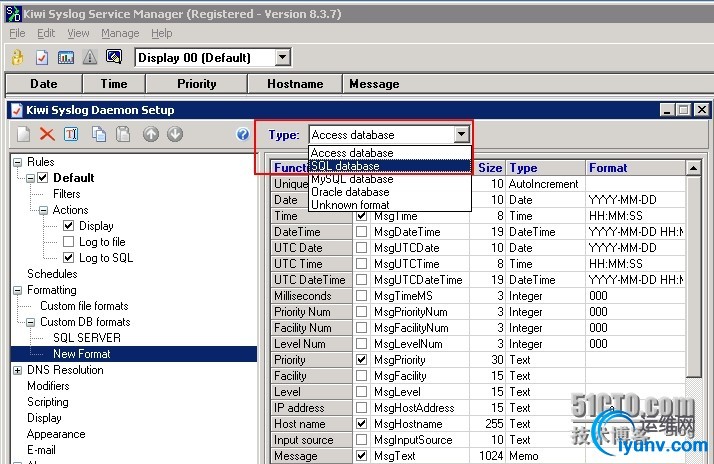Choose MySQL database from Type list
Screen dimensions: 714x464
click(390, 179)
